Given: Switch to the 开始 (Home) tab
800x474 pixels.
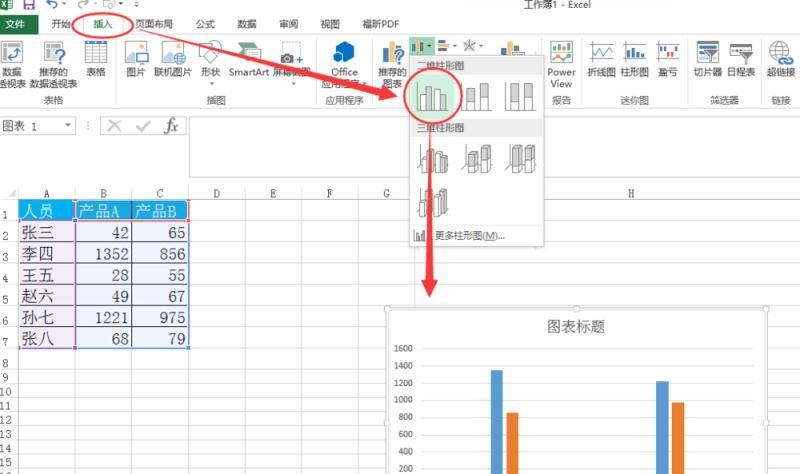Looking at the screenshot, I should pyautogui.click(x=61, y=24).
